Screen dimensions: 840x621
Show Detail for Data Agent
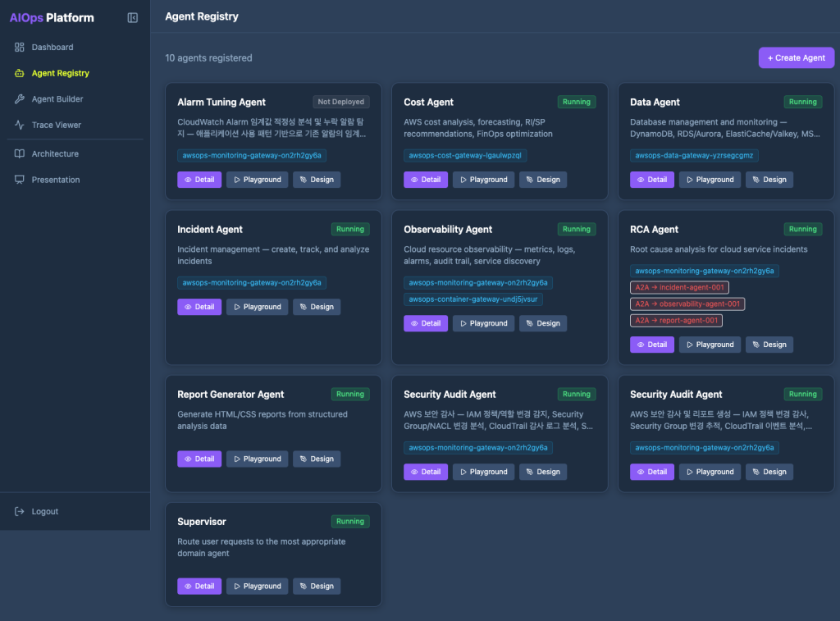(652, 180)
